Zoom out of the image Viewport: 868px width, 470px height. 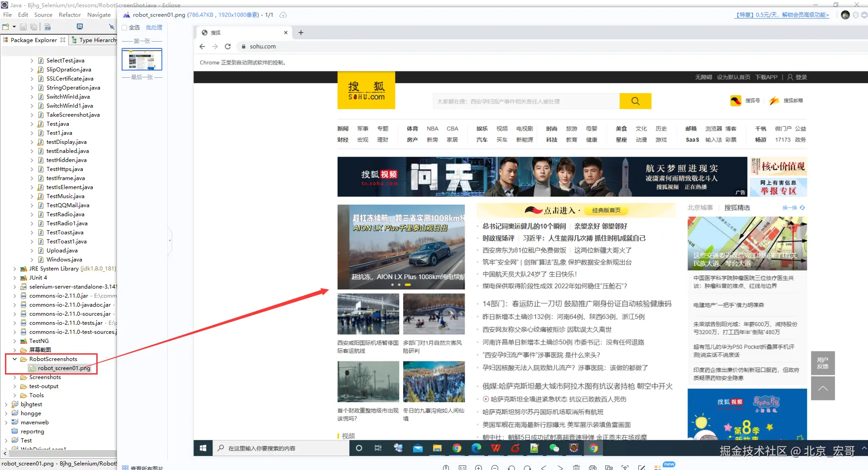pos(495,467)
